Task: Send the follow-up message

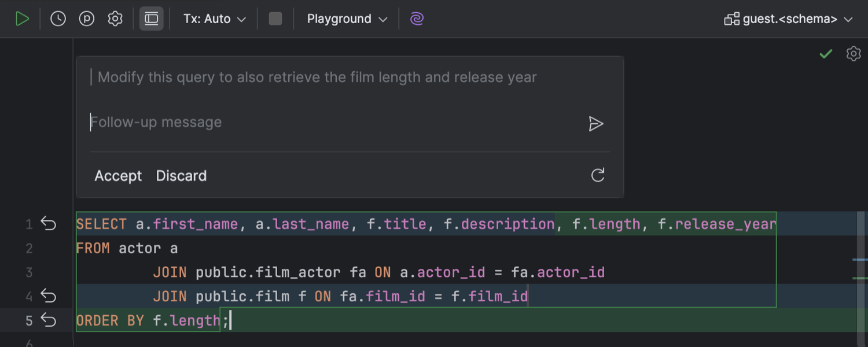Action: pos(596,124)
